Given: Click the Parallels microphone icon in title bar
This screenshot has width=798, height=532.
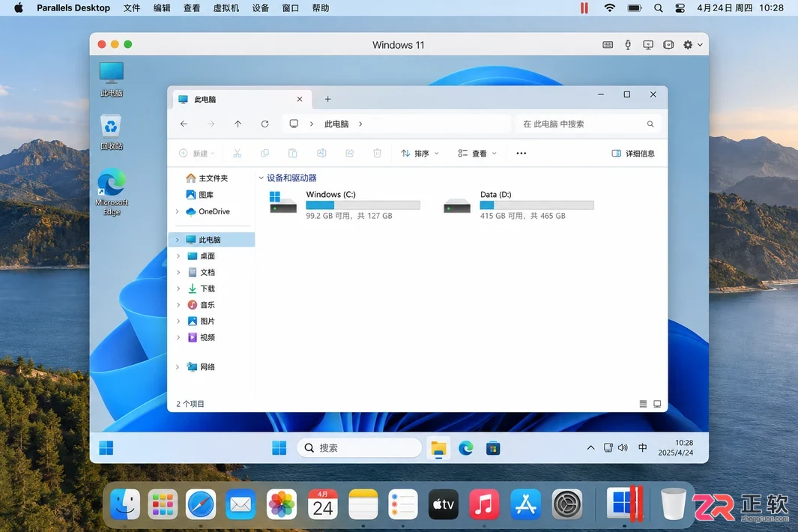Looking at the screenshot, I should 628,45.
